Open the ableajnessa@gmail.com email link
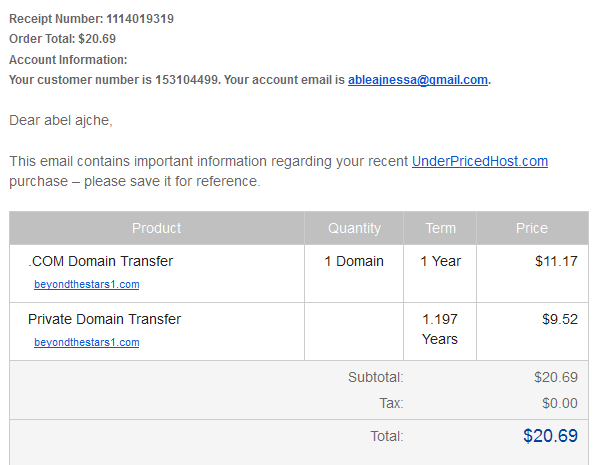607x465 pixels. [418, 80]
